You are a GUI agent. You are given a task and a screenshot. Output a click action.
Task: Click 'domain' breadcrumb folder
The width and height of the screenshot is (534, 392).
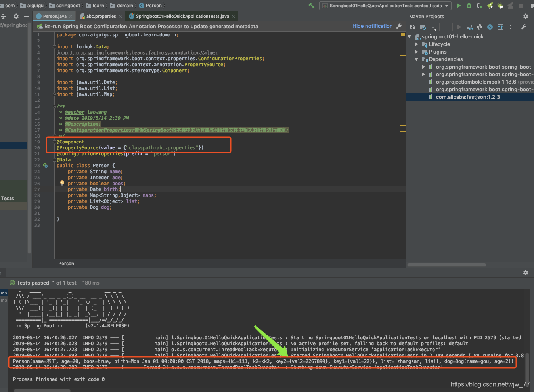(122, 6)
